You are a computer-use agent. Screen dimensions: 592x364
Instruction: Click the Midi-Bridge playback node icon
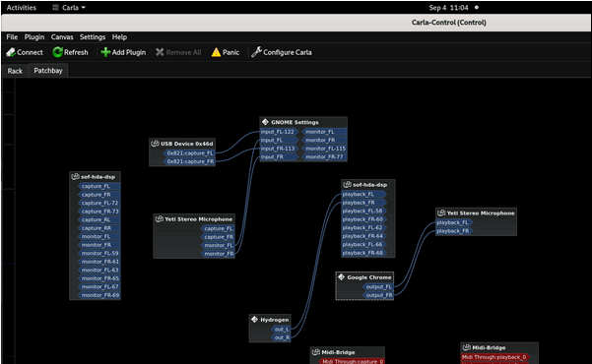(467, 347)
